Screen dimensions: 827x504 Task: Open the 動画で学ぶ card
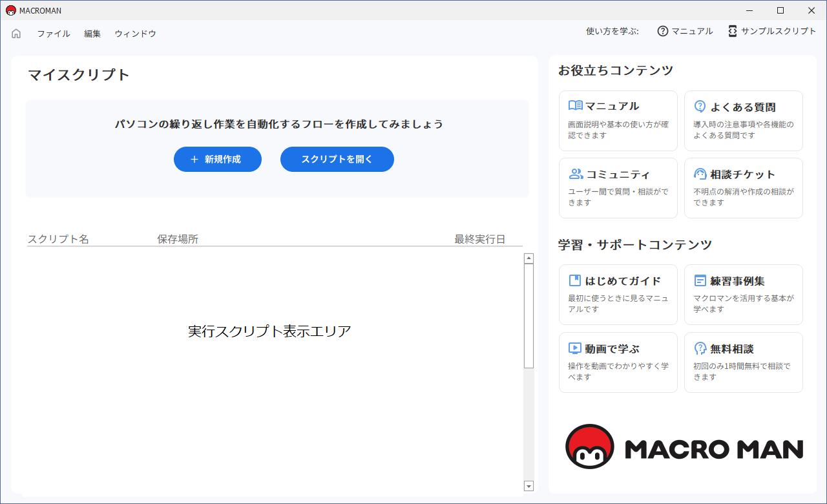[618, 362]
